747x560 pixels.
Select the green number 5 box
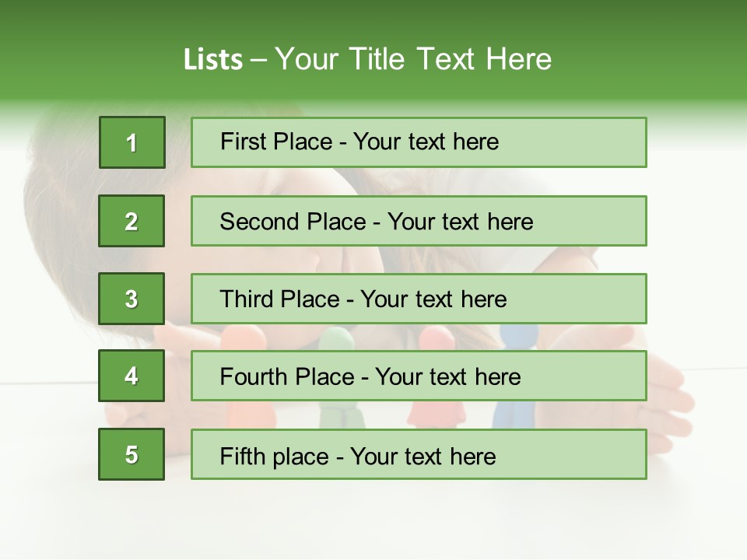(132, 454)
